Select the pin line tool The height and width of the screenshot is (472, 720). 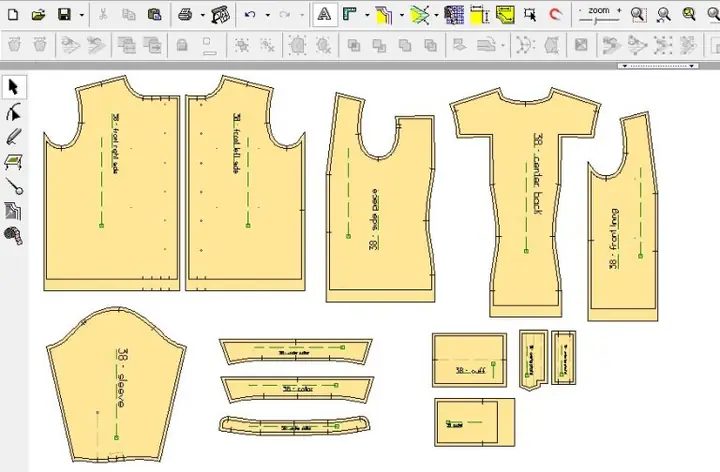14,186
